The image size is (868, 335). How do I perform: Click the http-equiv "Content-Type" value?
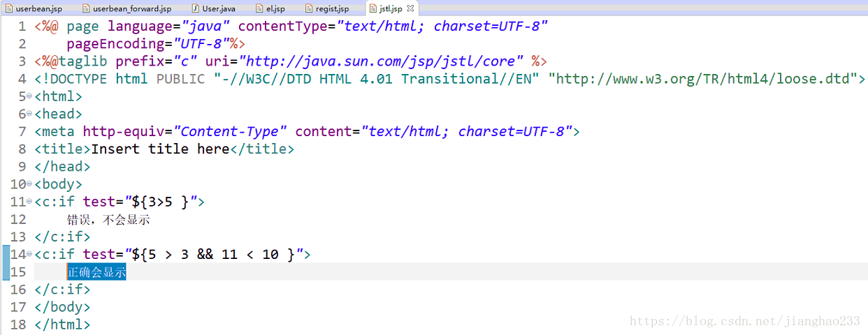(x=230, y=132)
